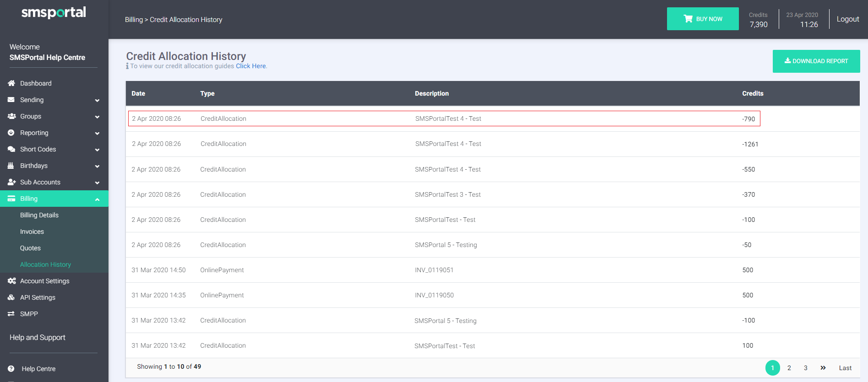This screenshot has height=382, width=868.
Task: Go to pagination page 2
Action: pyautogui.click(x=789, y=368)
